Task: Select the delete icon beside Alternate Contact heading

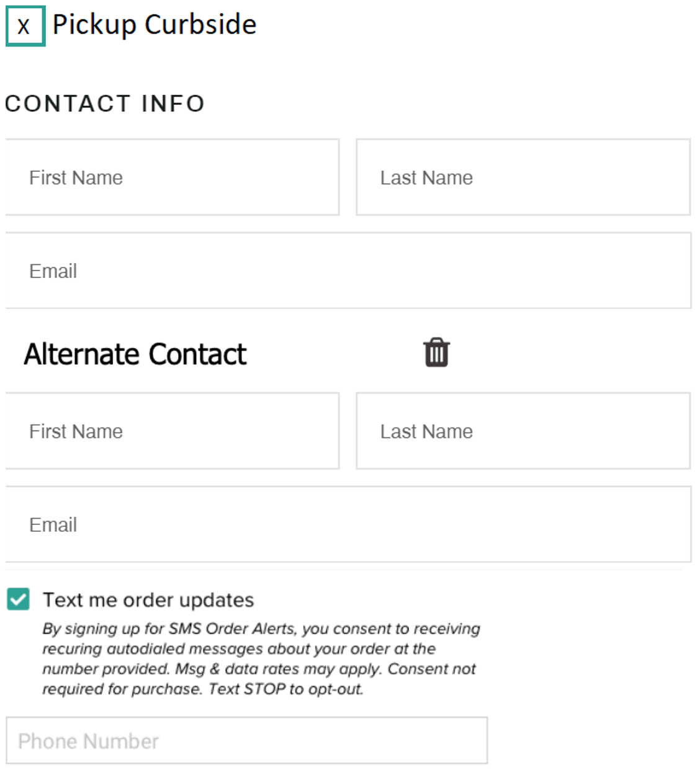Action: 436,352
